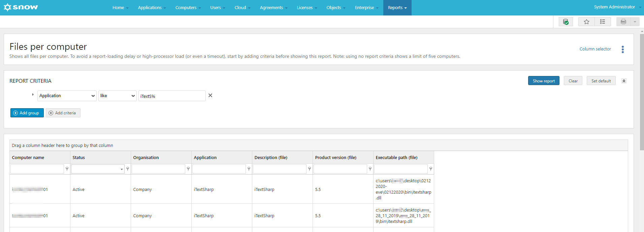Click the Set default button

601,81
